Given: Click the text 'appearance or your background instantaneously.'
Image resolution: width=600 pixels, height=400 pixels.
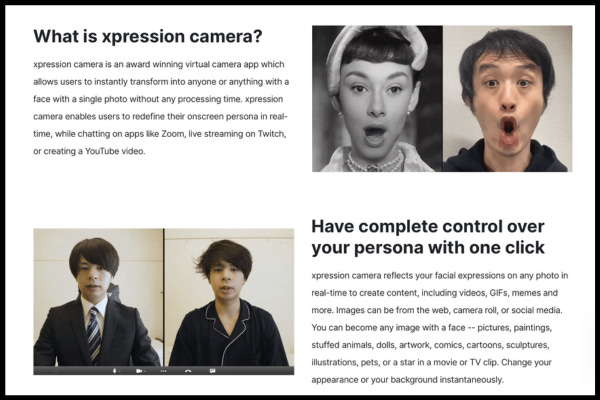Looking at the screenshot, I should point(407,380).
